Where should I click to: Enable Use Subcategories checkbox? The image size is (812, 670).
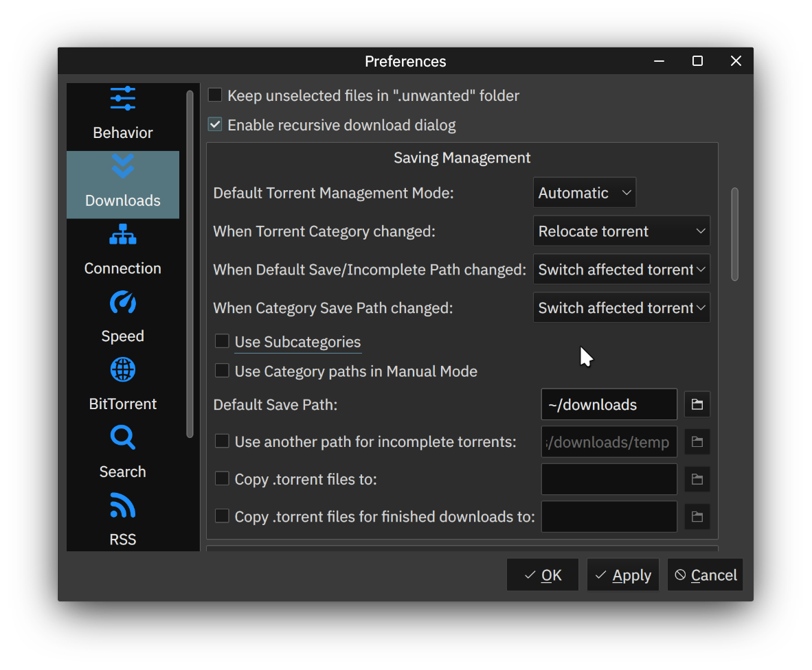tap(222, 341)
